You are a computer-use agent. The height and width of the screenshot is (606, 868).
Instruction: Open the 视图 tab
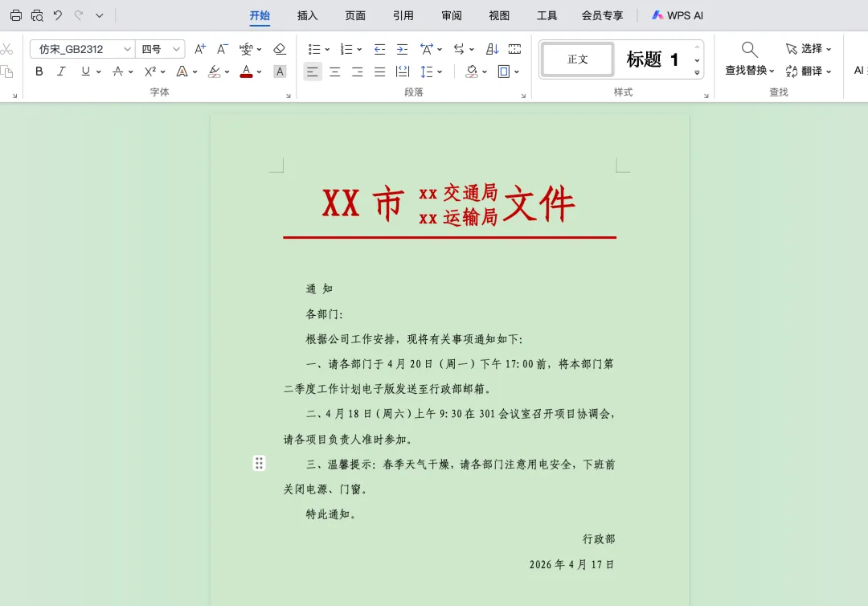point(499,15)
